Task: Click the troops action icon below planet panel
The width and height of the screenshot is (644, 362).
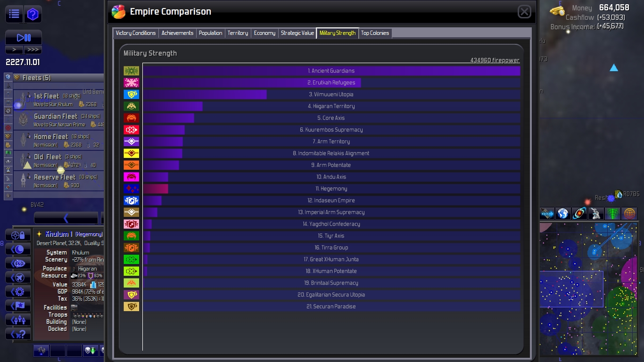Action: point(41,351)
